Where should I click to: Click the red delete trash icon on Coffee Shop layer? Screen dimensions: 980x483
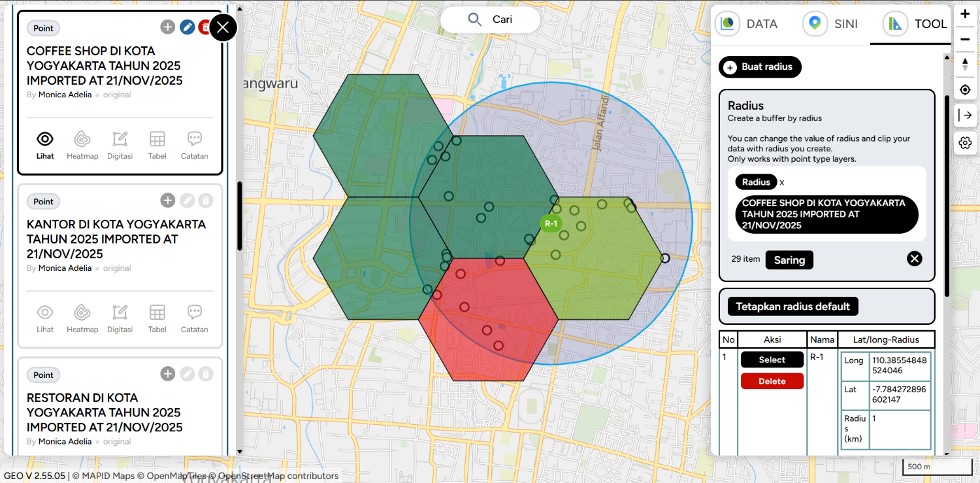204,27
